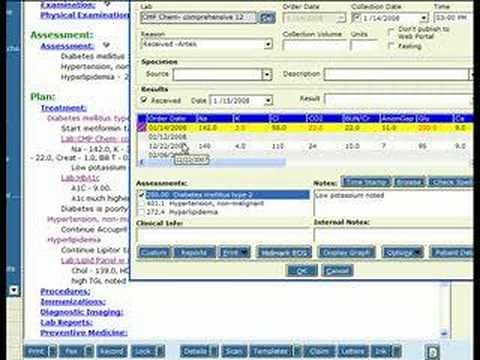Enable Don't publish to Web Portal

point(391,32)
